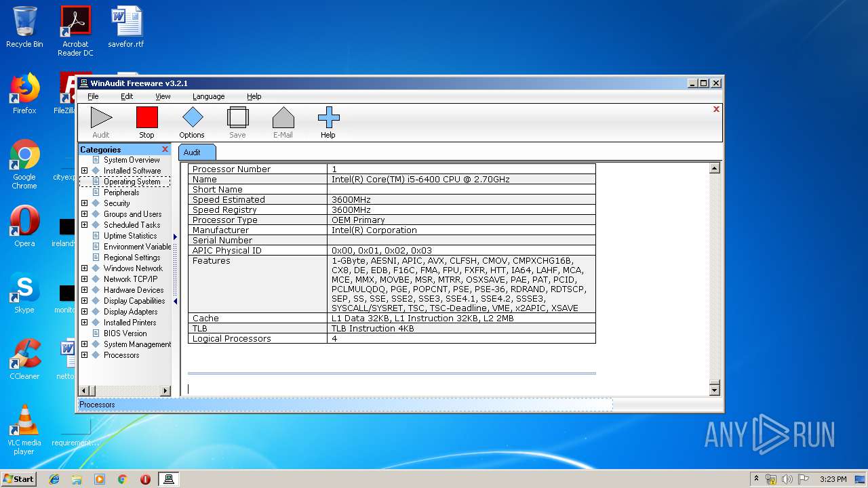The image size is (868, 488).
Task: Open the Windows Start menu
Action: pyautogui.click(x=18, y=479)
